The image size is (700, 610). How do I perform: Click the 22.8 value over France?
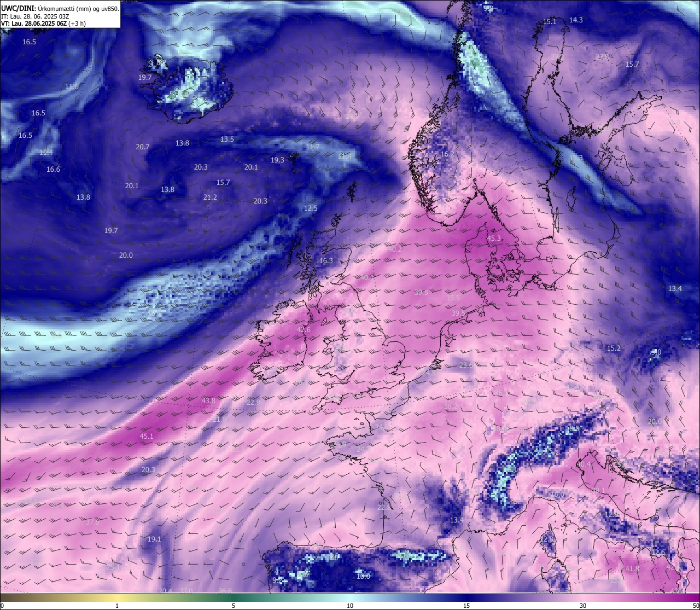point(384,507)
